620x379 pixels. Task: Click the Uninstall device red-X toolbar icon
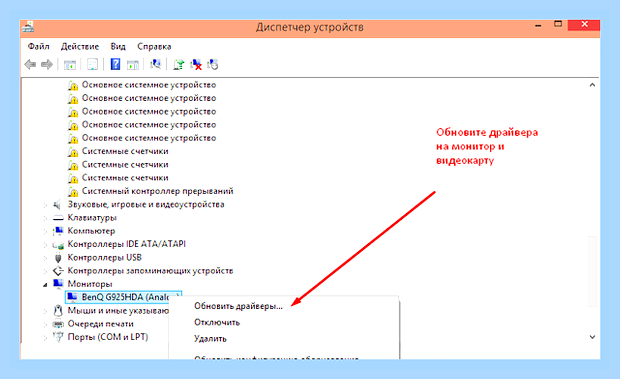[196, 64]
